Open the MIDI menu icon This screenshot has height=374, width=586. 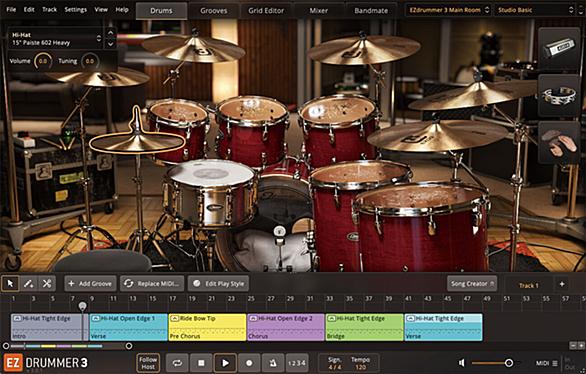(555, 363)
